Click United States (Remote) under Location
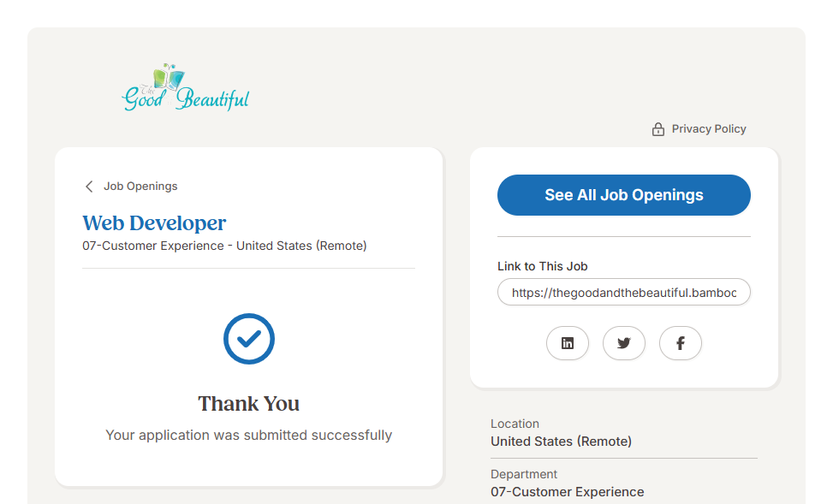 (x=561, y=442)
